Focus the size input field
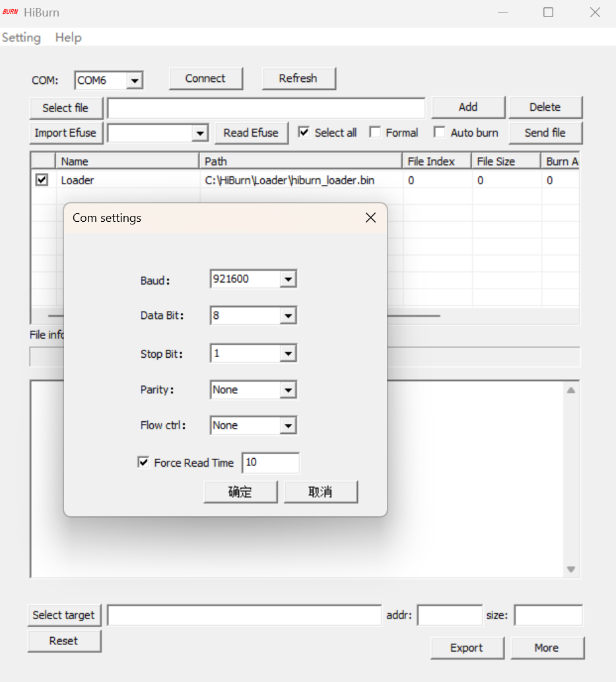 pyautogui.click(x=548, y=615)
